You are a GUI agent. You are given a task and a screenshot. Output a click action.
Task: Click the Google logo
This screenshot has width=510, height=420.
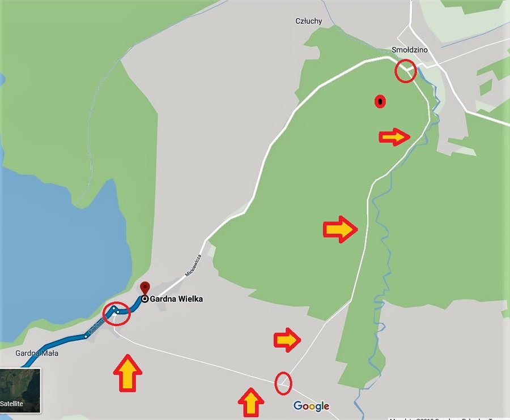[x=311, y=406]
